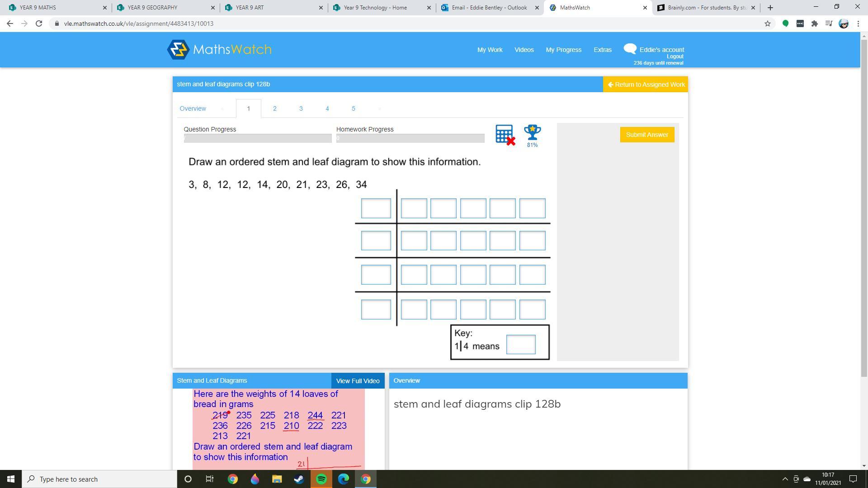Open the Chrome extensions puzzle icon

pos(814,23)
